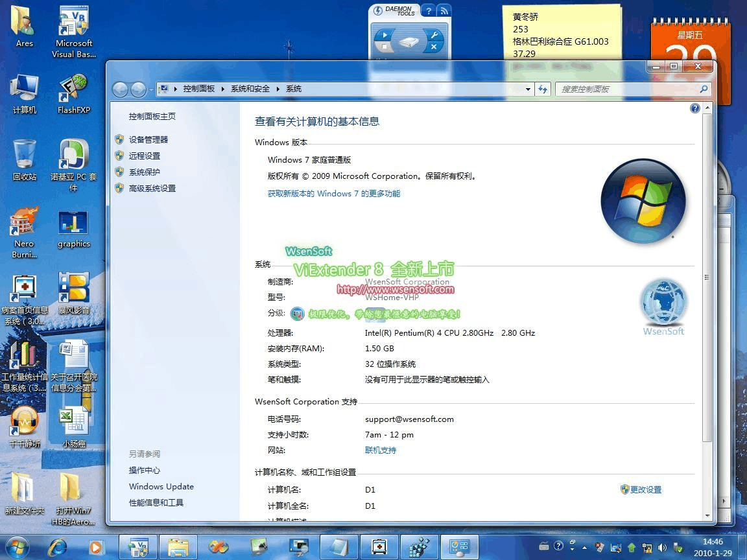
Task: Expand the arrow after 系统和安全 breadcrumb
Action: [x=278, y=89]
